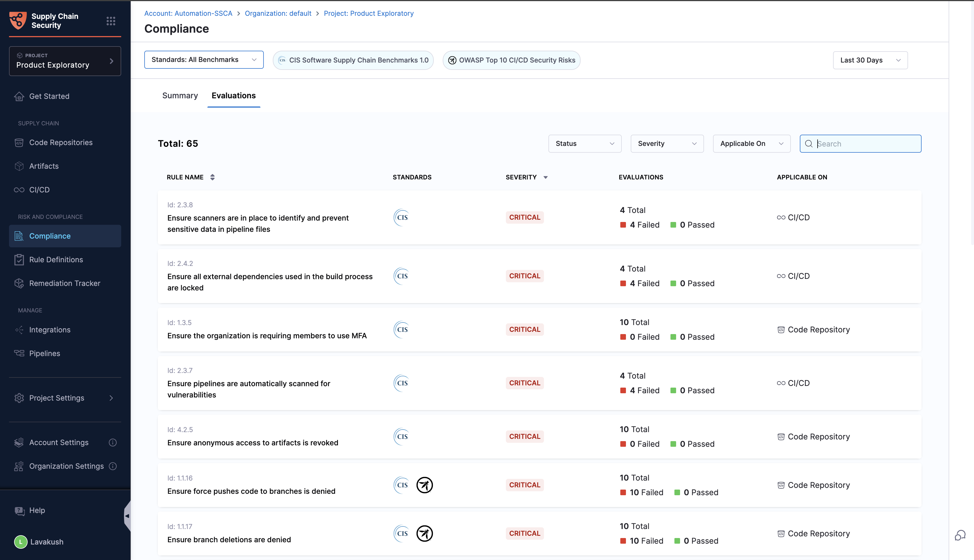974x560 pixels.
Task: Open the Standards: All Benchmarks dropdown
Action: [204, 60]
